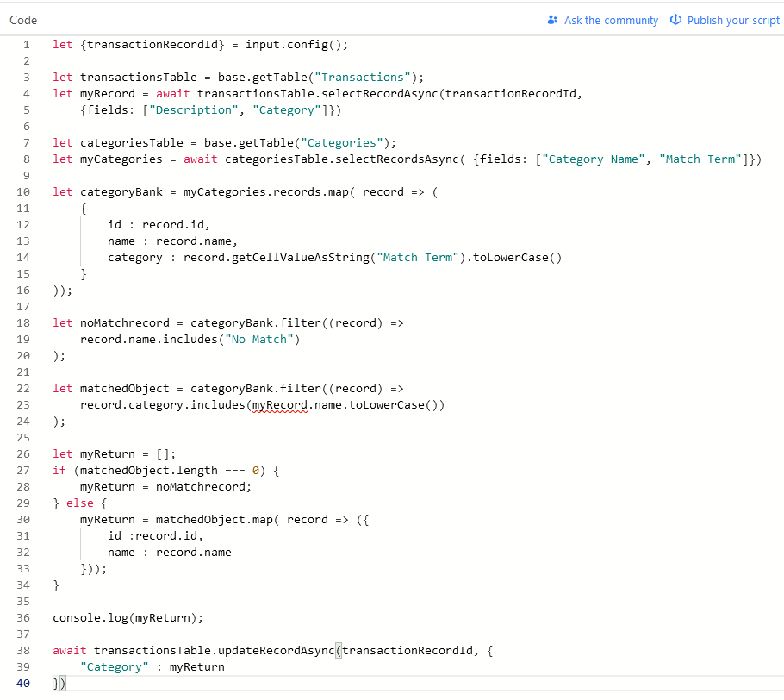Click empty array assignment on line 26

[128, 454]
